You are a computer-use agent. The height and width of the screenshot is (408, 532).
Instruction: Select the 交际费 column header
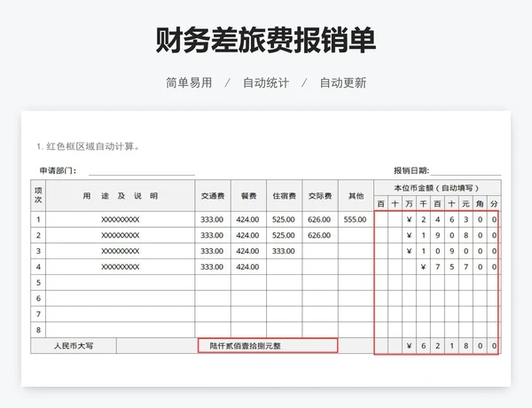[x=320, y=196]
